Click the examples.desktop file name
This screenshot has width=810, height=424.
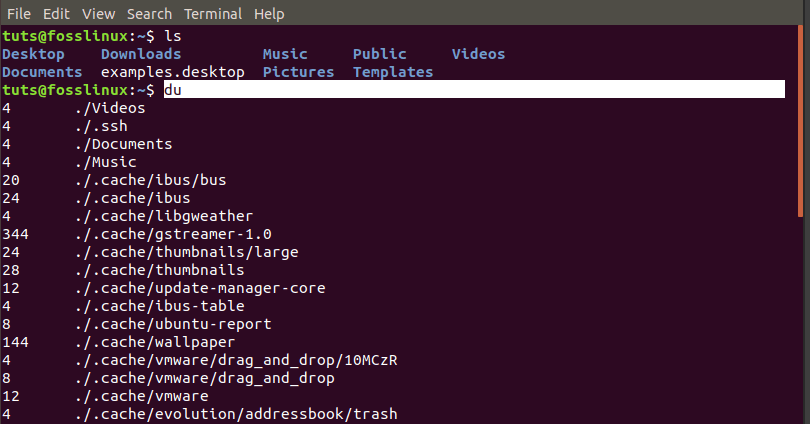(173, 72)
